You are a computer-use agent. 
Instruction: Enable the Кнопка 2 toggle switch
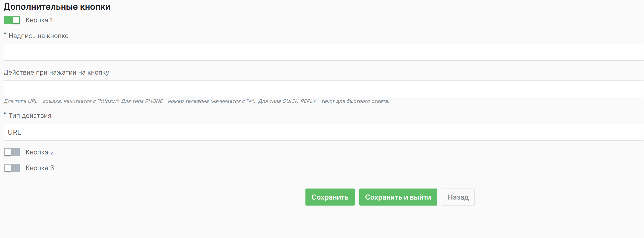12,152
